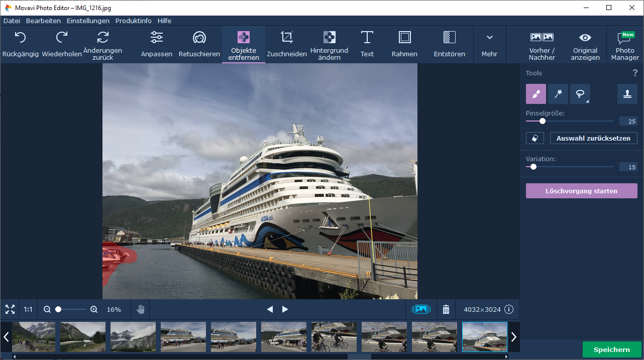Select the magic wand tool

[558, 94]
